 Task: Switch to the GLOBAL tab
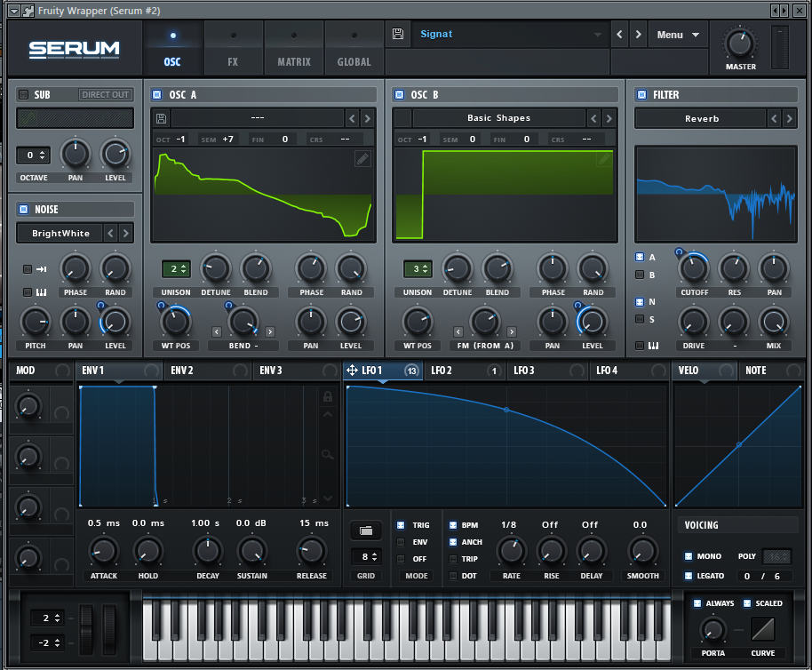354,49
